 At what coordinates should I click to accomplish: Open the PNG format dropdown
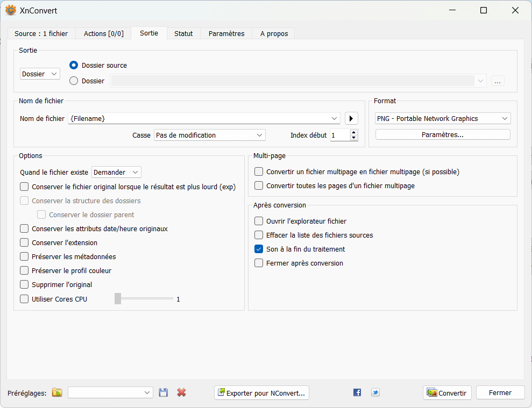point(443,118)
